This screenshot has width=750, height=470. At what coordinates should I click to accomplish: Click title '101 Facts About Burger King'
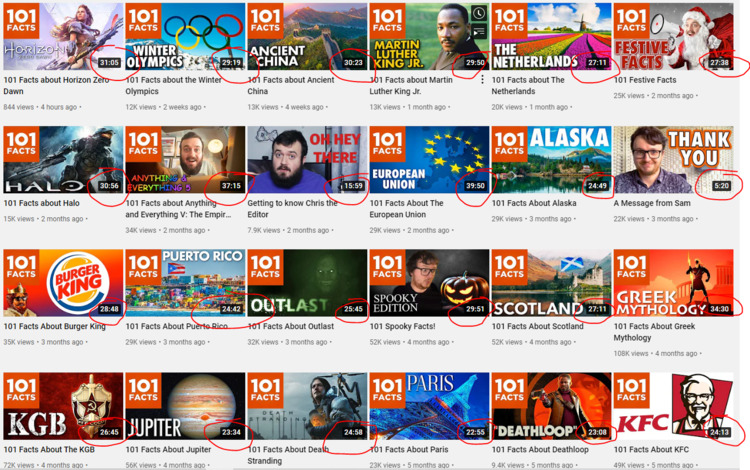coord(55,327)
